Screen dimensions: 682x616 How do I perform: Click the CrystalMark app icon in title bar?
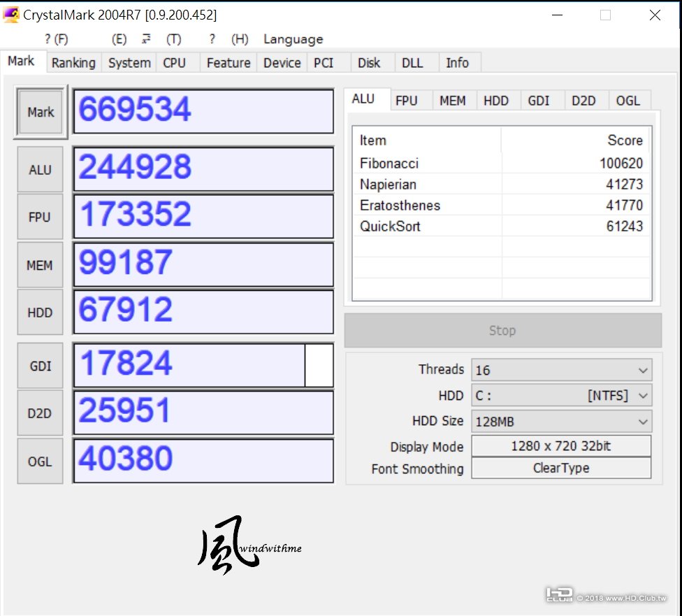11,15
